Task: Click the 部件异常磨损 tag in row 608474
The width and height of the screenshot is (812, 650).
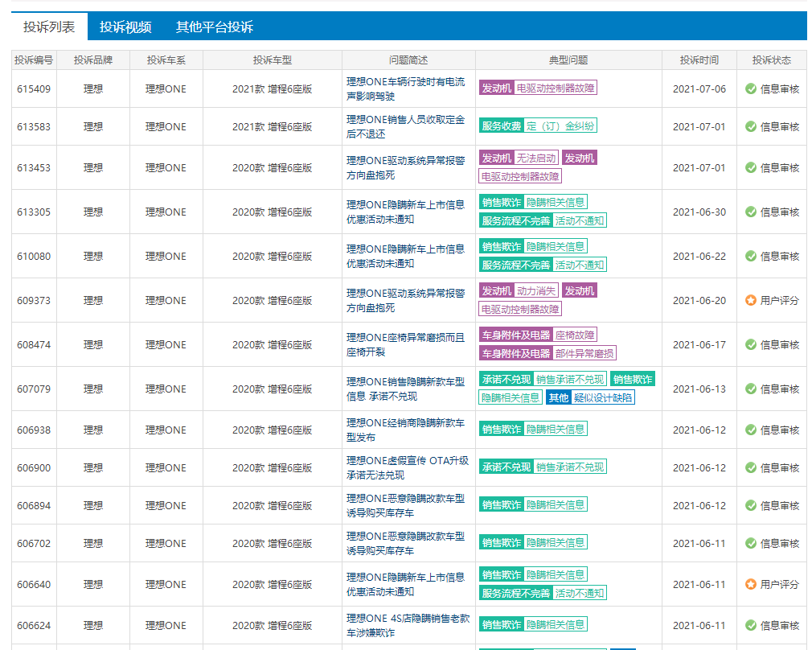Action: (584, 353)
